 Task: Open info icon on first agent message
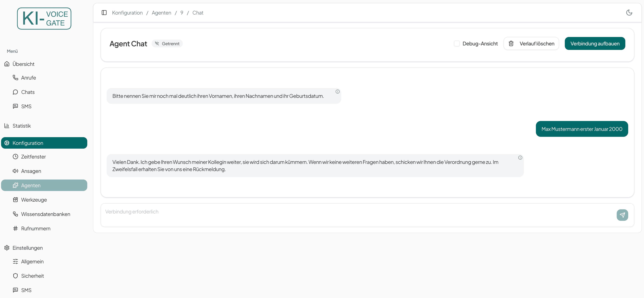click(337, 92)
